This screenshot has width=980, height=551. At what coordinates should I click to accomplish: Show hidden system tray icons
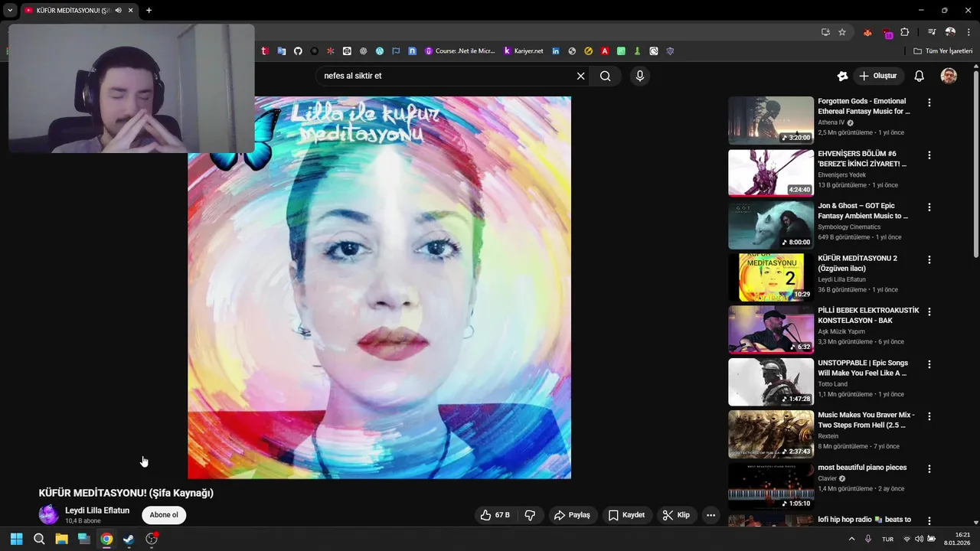pyautogui.click(x=851, y=539)
